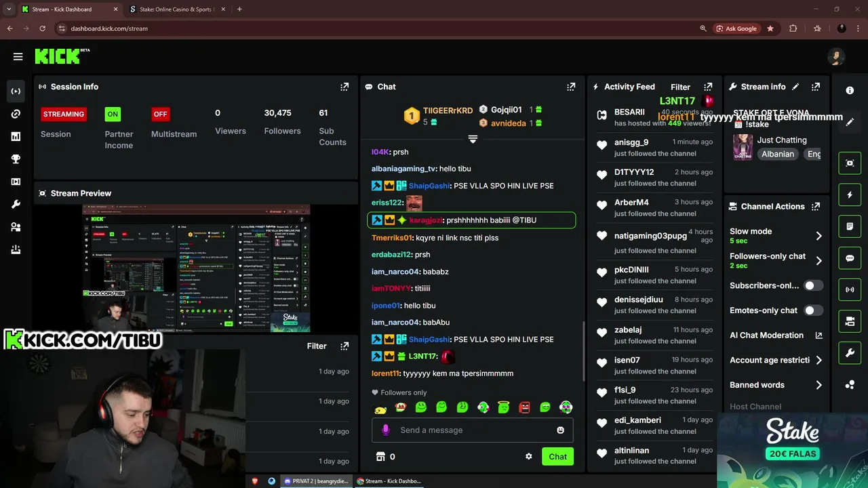Open the trophy achievements sidebar icon

click(16, 159)
